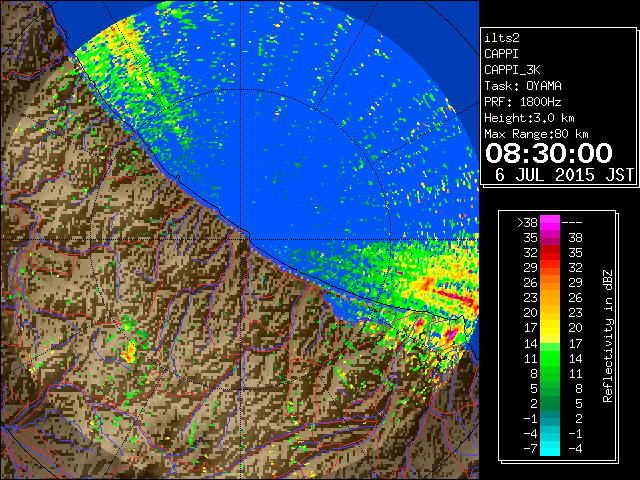The width and height of the screenshot is (640, 480).
Task: Click the 'CAPPI_3K' product label
Action: [x=512, y=70]
